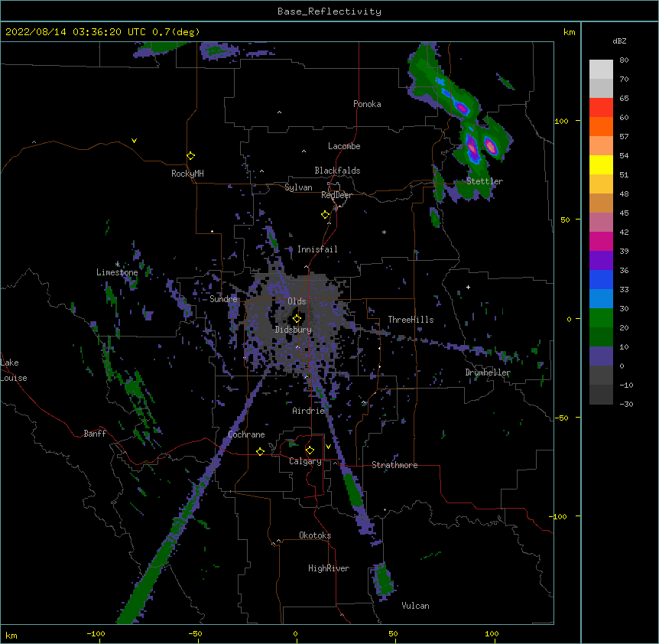Click the yellow diamond marker above RockyMH
The height and width of the screenshot is (644, 659).
pyautogui.click(x=190, y=156)
